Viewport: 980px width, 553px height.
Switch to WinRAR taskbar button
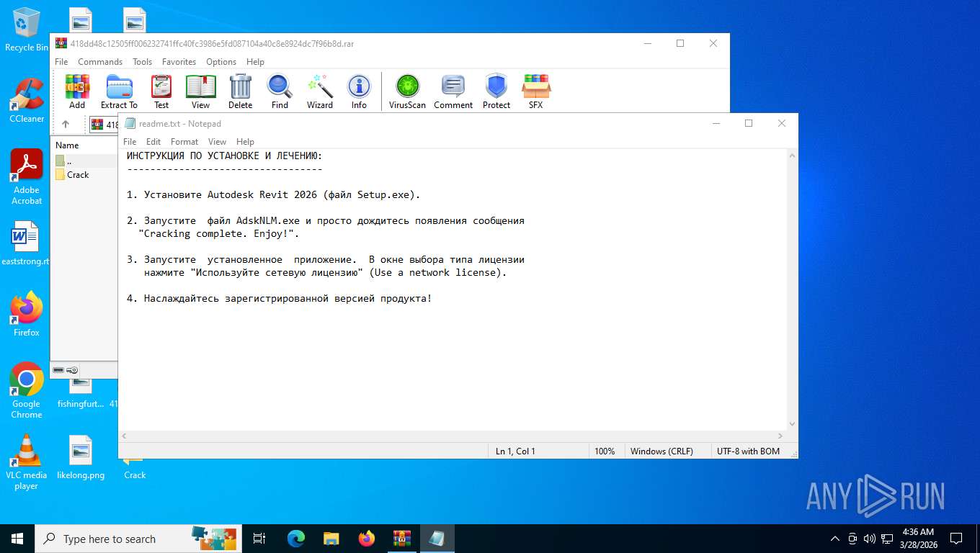(401, 539)
